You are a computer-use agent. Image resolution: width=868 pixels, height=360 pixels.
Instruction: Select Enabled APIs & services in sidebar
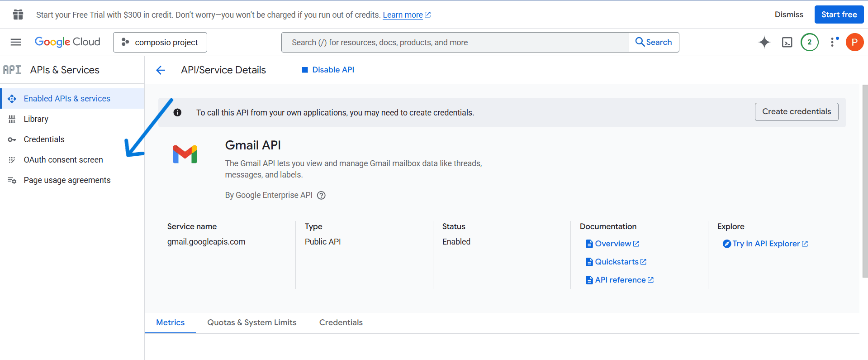point(72,99)
